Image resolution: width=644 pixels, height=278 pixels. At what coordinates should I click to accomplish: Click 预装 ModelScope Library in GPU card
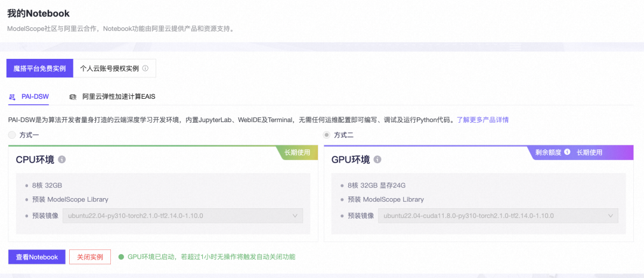[385, 199]
